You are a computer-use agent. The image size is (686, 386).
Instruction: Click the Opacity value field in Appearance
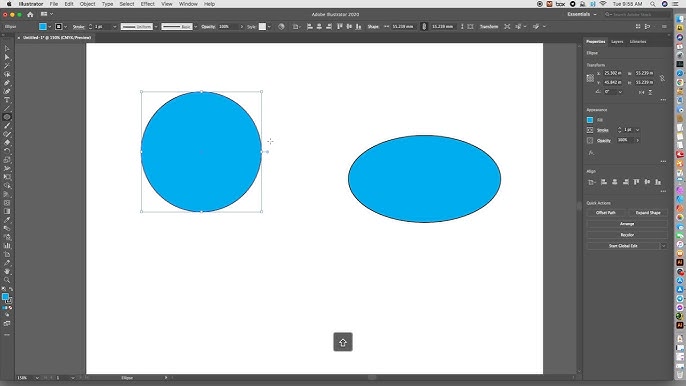(x=625, y=140)
